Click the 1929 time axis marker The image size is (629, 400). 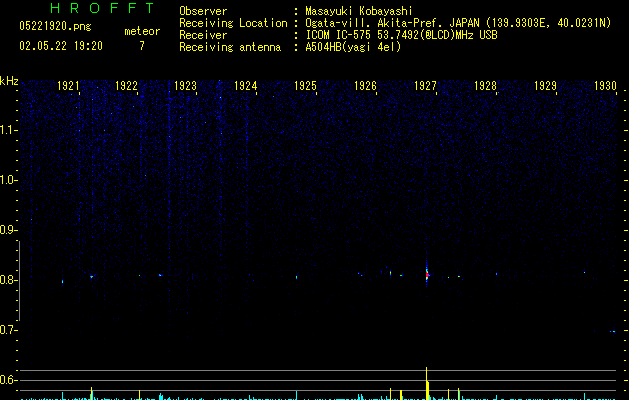[x=545, y=86]
